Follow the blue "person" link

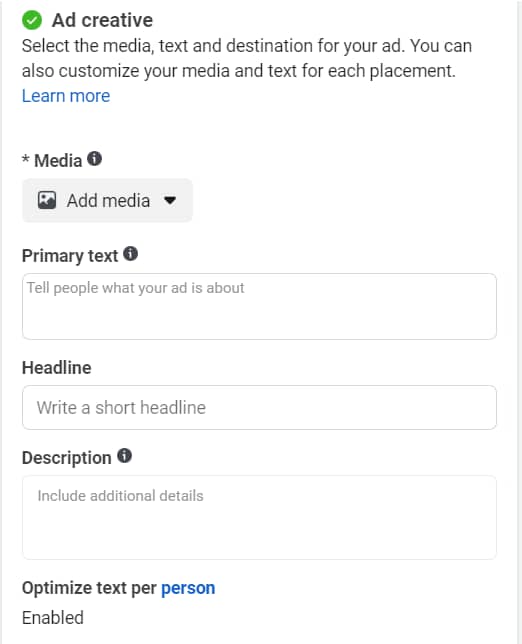click(188, 588)
